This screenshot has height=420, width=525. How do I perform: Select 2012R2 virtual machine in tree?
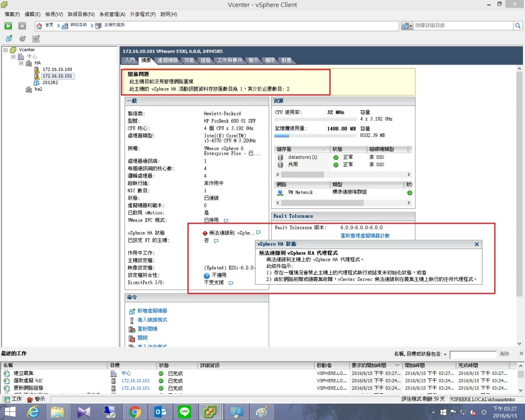tap(50, 83)
